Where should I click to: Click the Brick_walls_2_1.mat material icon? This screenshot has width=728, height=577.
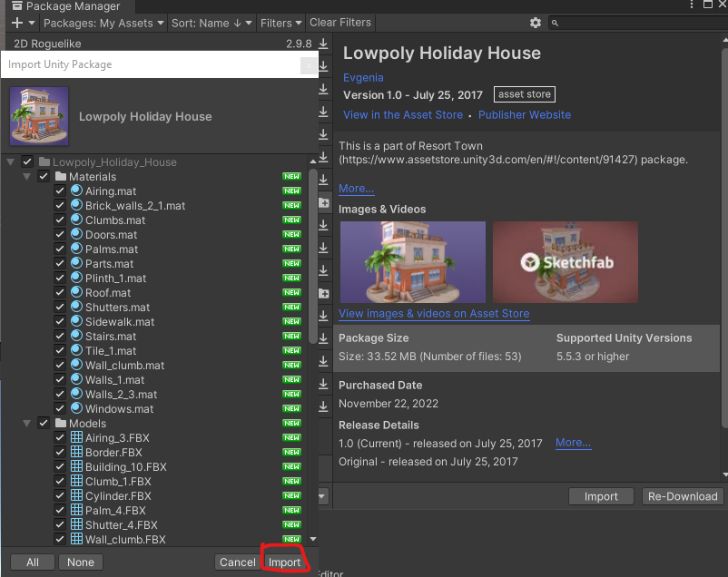coord(76,205)
